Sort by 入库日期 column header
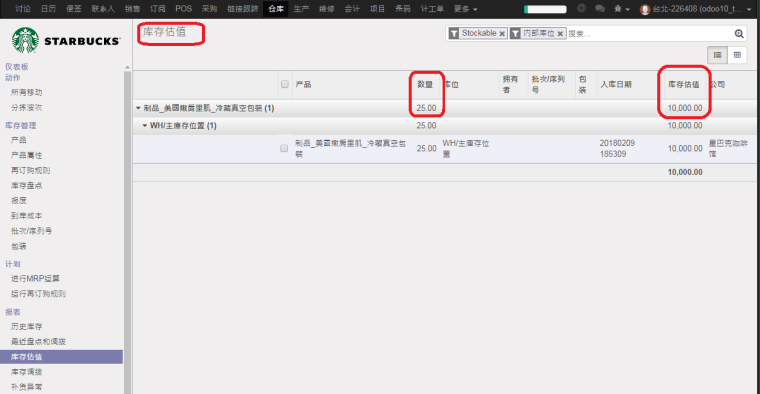Screen dimensions: 760x394 (616, 84)
